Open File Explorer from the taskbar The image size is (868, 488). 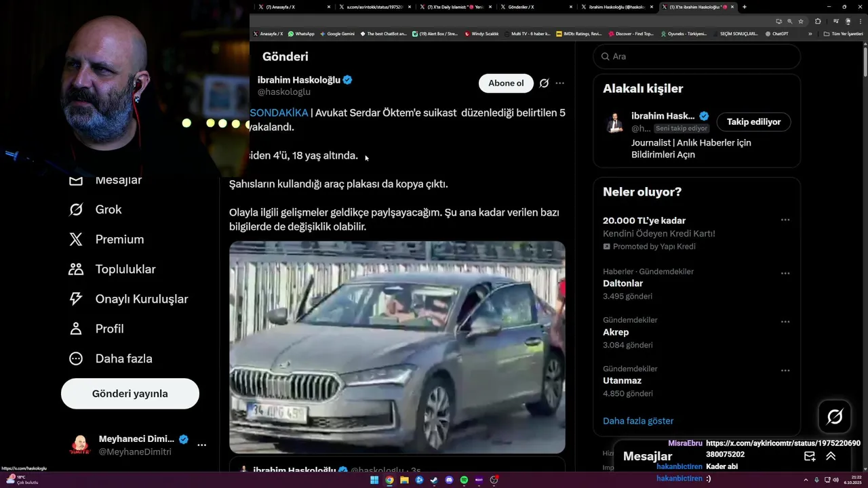coord(404,480)
